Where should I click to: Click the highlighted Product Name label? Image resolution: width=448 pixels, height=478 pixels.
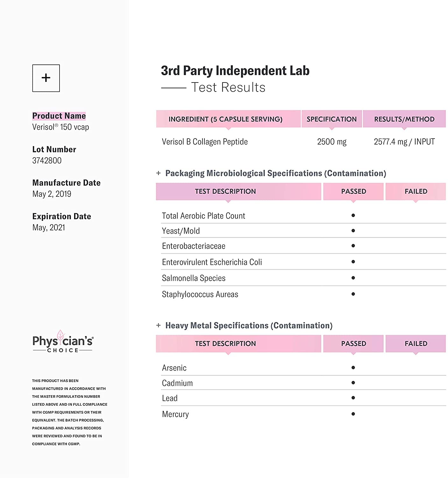pyautogui.click(x=59, y=116)
